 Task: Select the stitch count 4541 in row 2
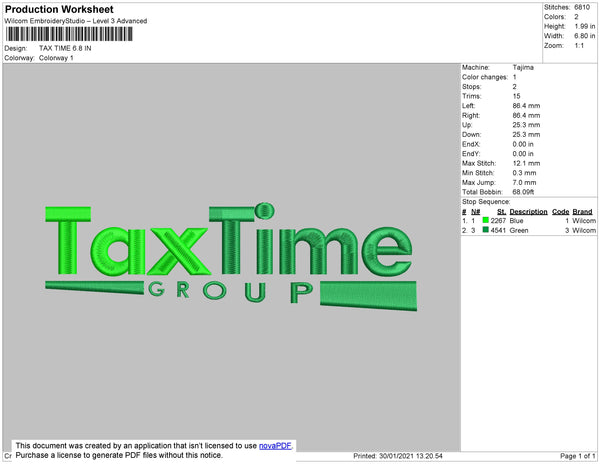(498, 230)
